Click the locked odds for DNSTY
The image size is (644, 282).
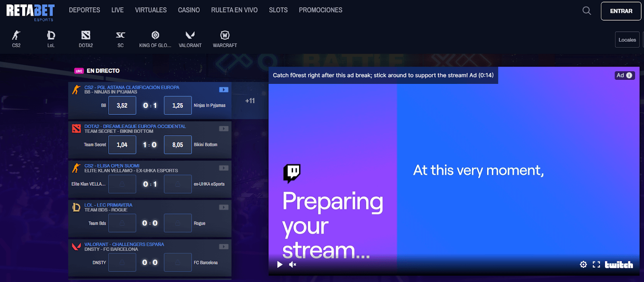pos(122,263)
